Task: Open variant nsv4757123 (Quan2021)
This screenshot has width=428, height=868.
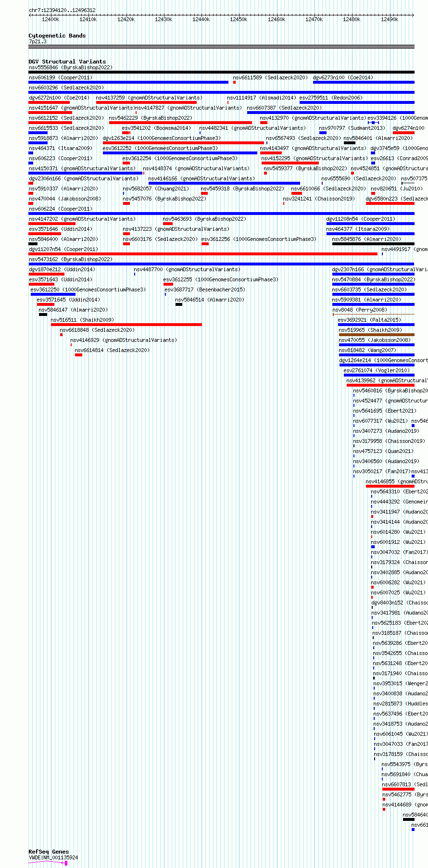Action: tap(383, 451)
